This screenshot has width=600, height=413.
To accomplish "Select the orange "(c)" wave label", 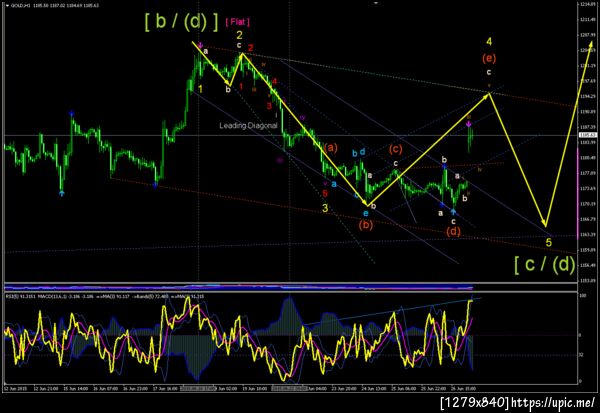I will (x=396, y=149).
